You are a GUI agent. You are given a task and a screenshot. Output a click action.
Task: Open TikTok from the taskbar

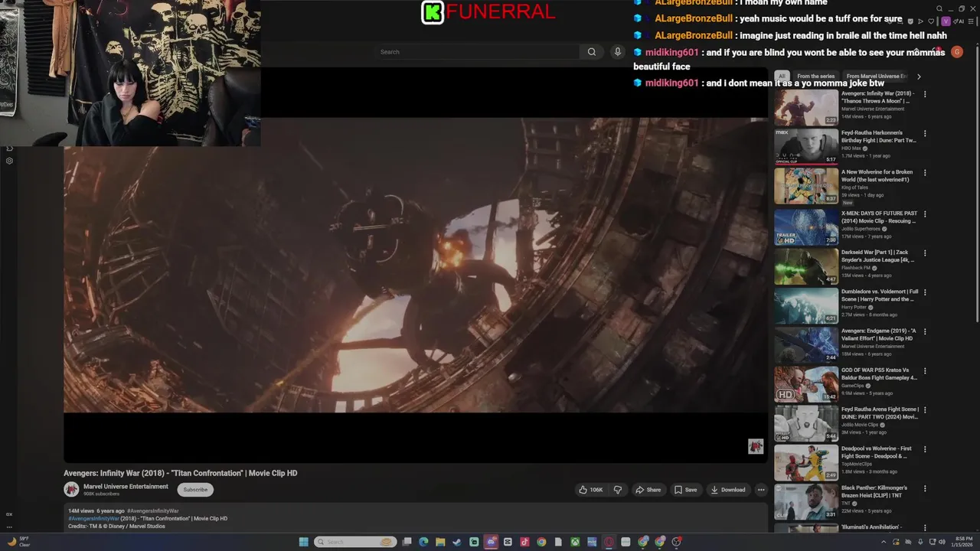click(524, 542)
